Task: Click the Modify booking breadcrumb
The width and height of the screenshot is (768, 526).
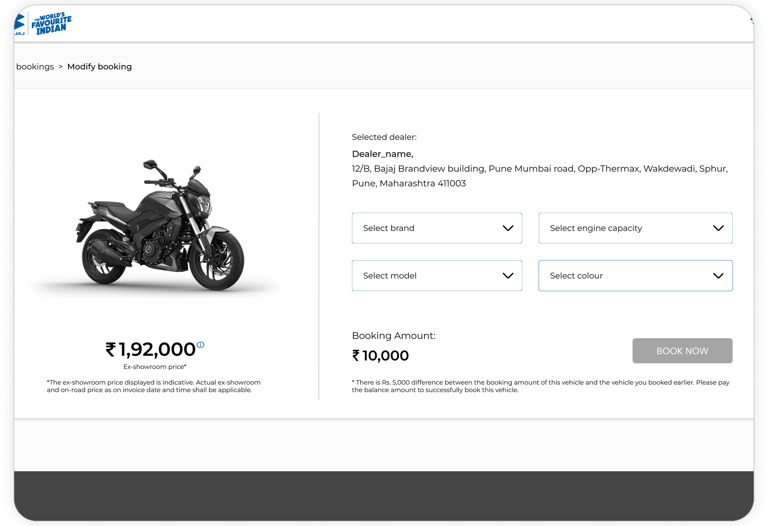Action: tap(99, 67)
